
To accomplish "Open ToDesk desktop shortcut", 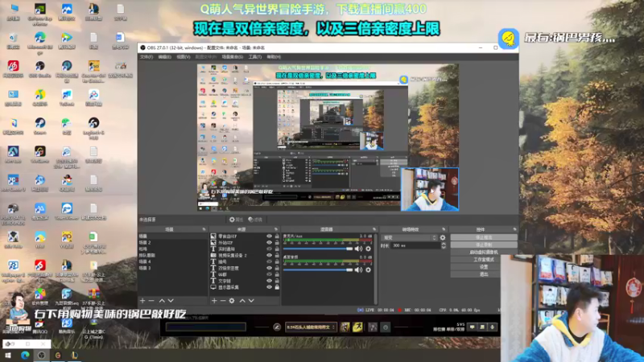I will 67,97.
